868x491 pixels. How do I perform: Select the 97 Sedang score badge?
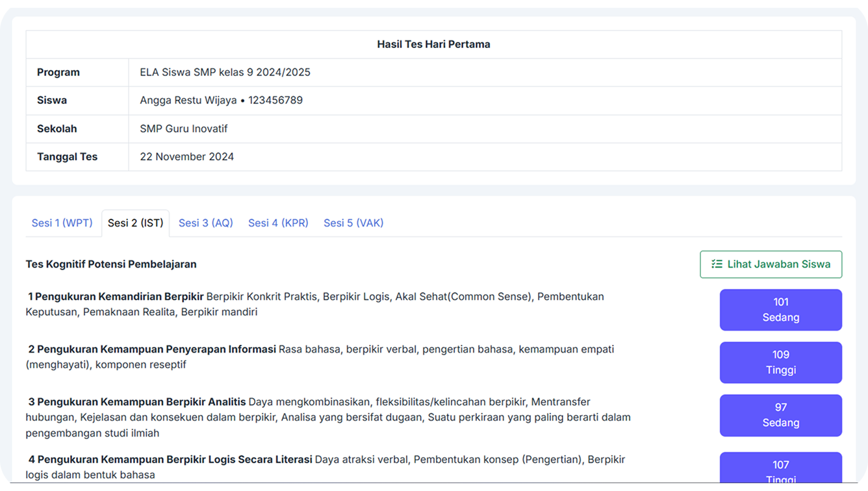coord(780,415)
